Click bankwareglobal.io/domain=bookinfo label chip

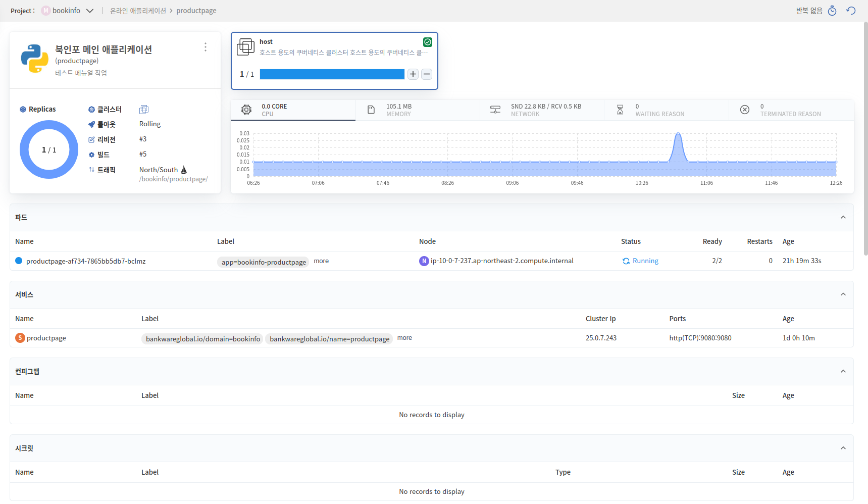[203, 339]
